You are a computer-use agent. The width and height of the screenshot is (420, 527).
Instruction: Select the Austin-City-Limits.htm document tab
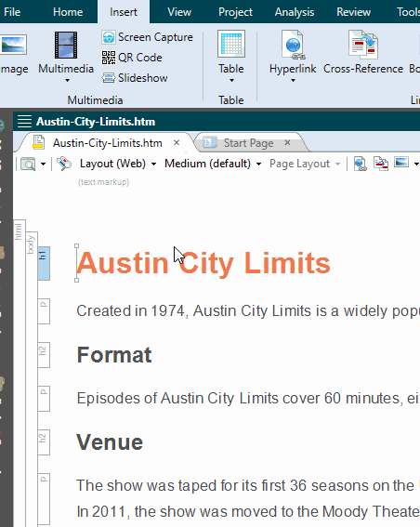point(108,143)
